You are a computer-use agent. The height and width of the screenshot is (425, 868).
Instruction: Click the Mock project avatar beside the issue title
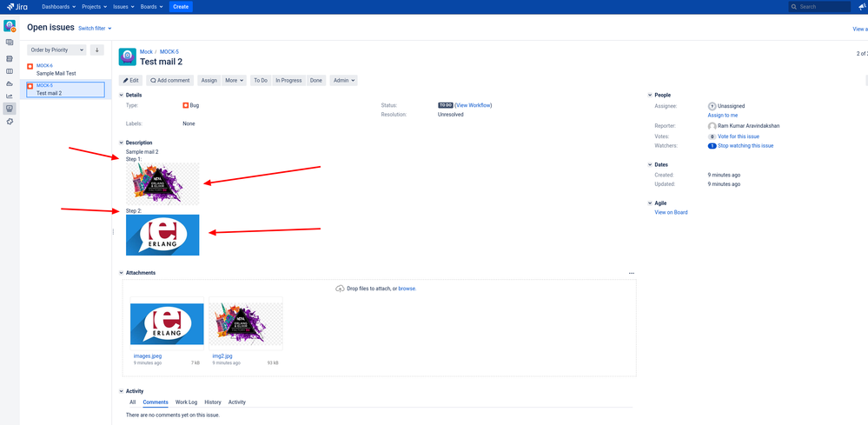click(x=128, y=57)
